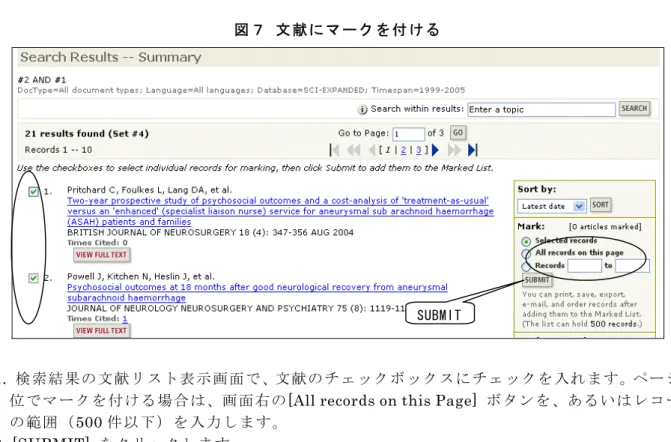Choose 'All records on this page' radio
Image resolution: width=671 pixels, height=442 pixels.
(526, 254)
